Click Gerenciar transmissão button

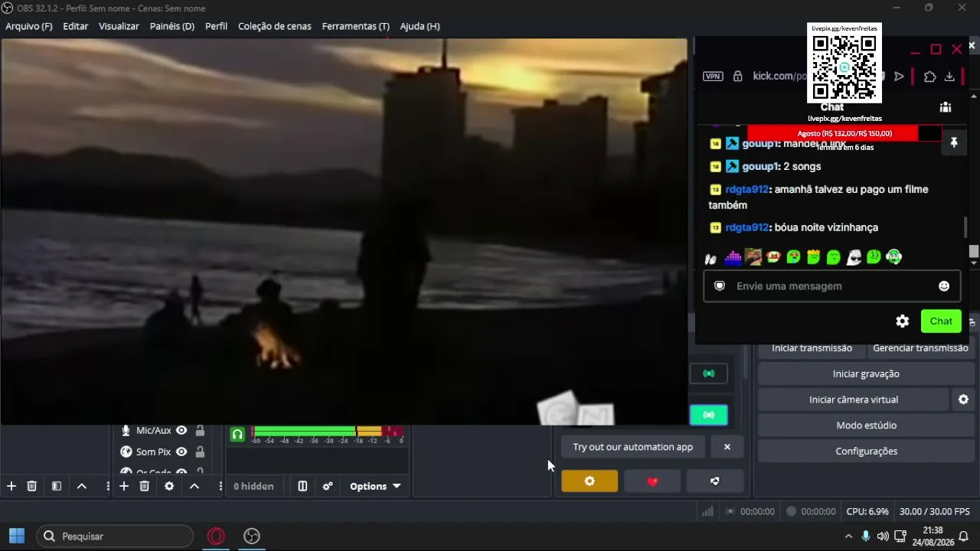pos(920,349)
